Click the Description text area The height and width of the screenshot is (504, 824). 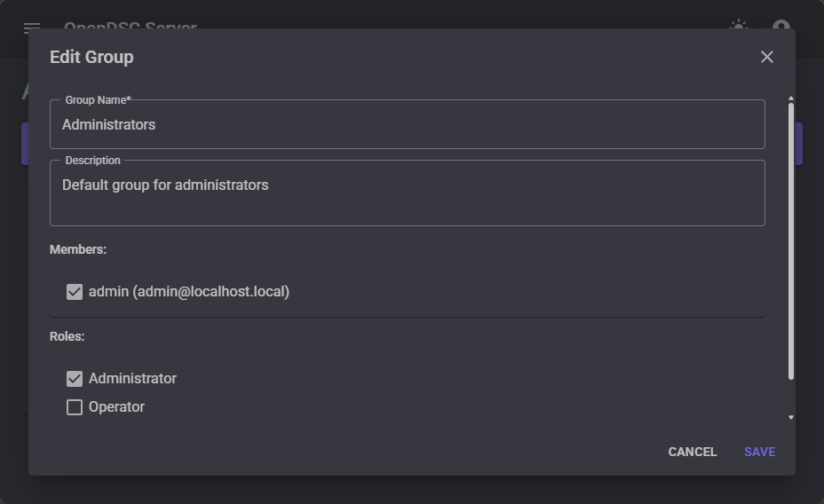408,193
